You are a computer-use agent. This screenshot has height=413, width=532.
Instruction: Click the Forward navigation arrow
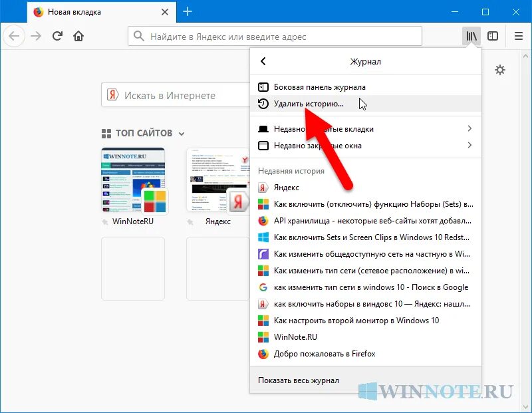pyautogui.click(x=36, y=36)
